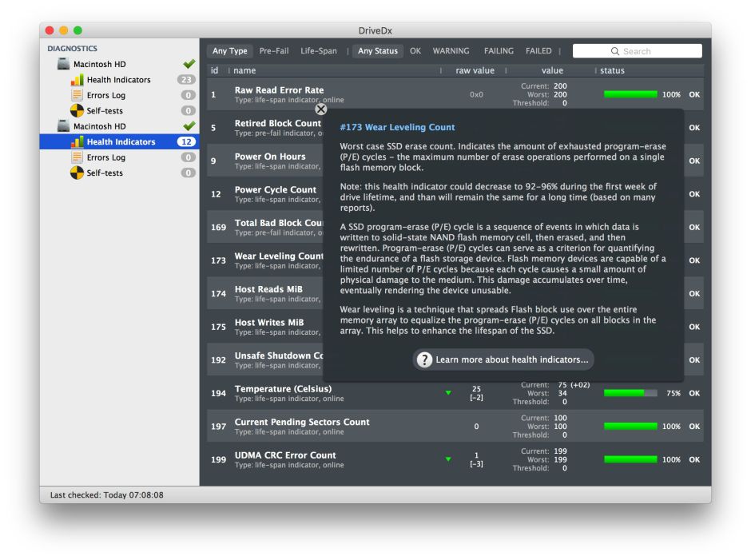Viewport: 751px width, 560px height.
Task: Toggle the OK status filter
Action: 415,50
